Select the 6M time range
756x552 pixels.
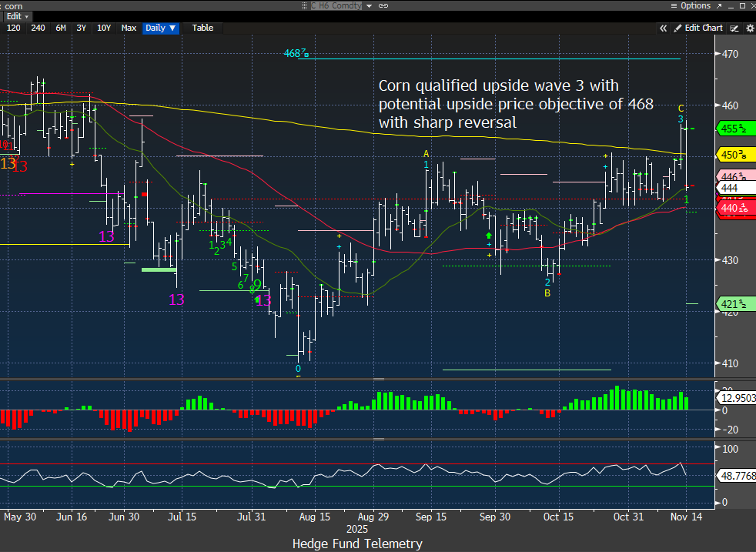[60, 28]
